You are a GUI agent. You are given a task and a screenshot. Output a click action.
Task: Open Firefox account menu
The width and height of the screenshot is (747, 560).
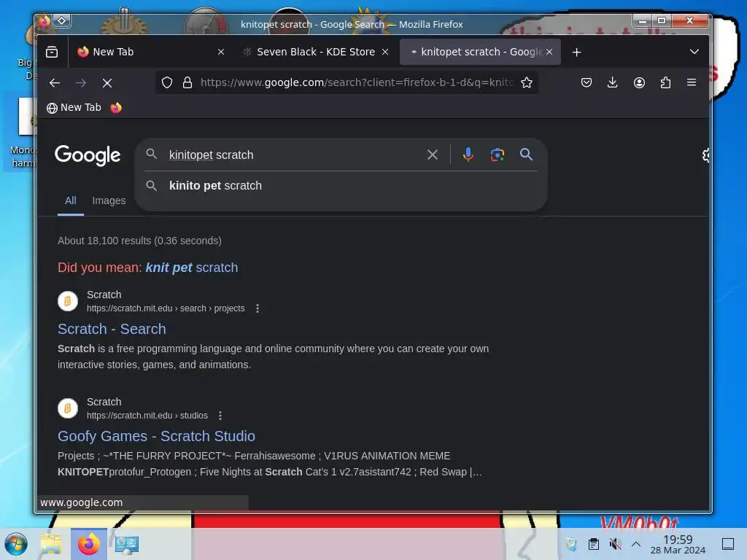point(639,83)
